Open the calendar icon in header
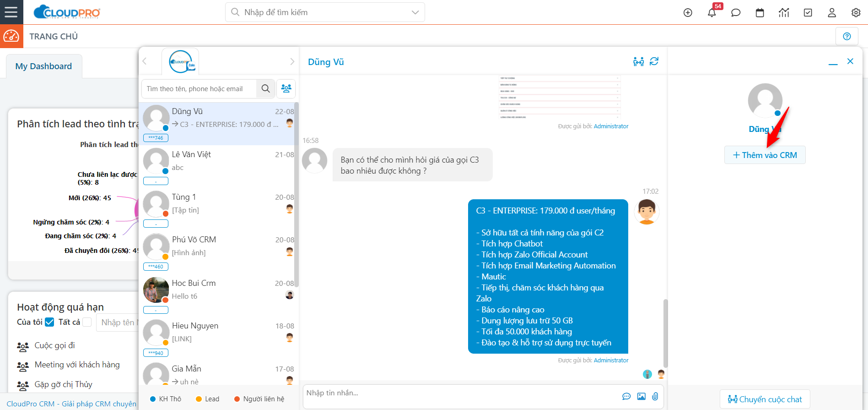Viewport: 868px width, 410px height. tap(760, 13)
